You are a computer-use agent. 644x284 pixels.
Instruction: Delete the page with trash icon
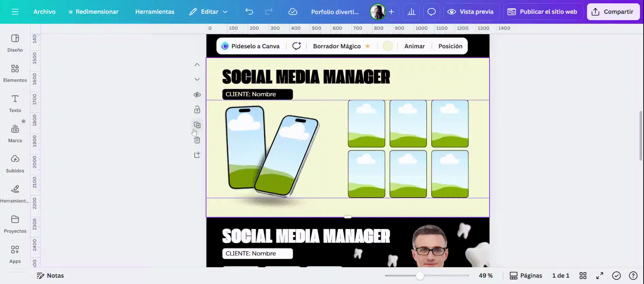pos(197,140)
